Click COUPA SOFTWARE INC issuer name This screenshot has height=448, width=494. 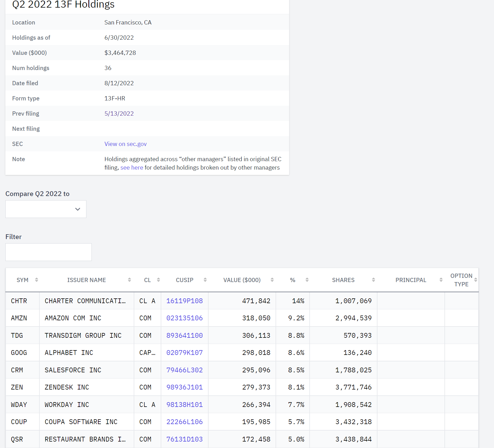coord(81,422)
